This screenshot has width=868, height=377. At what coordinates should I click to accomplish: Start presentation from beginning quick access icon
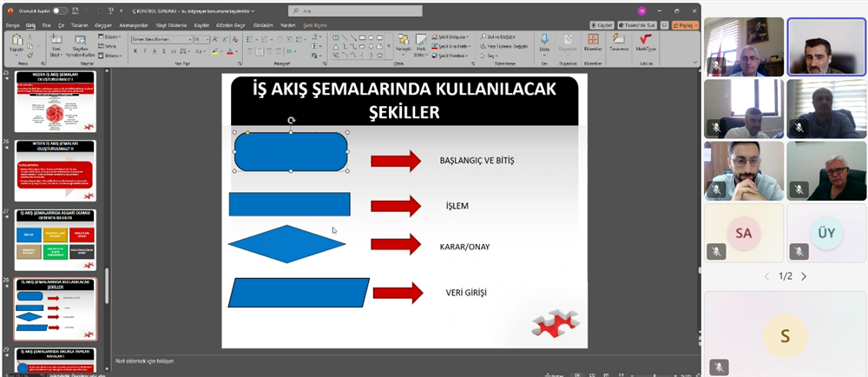click(111, 10)
